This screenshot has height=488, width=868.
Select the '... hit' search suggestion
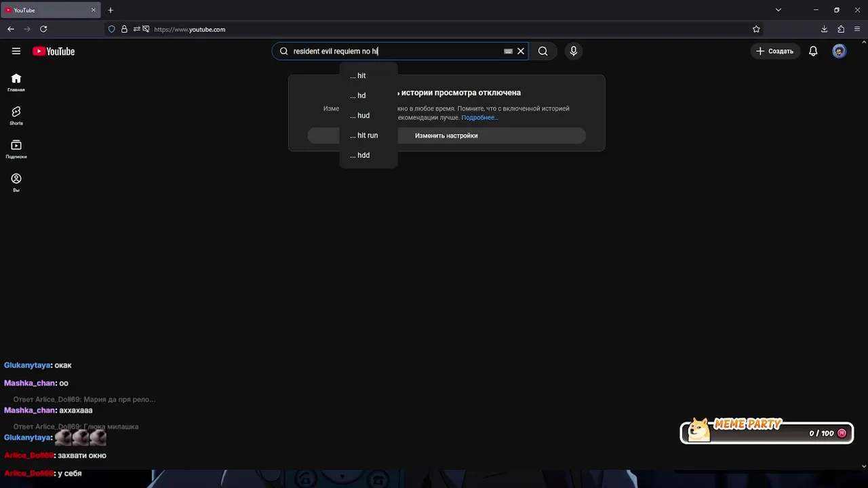click(x=368, y=75)
